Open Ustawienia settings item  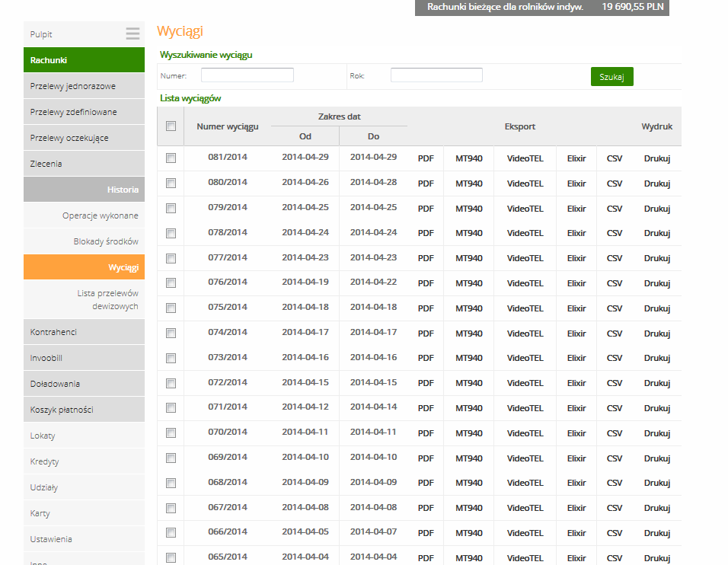point(84,539)
